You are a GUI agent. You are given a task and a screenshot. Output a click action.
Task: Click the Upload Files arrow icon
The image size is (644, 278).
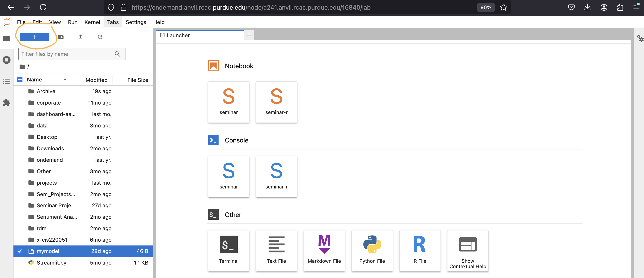[x=80, y=37]
